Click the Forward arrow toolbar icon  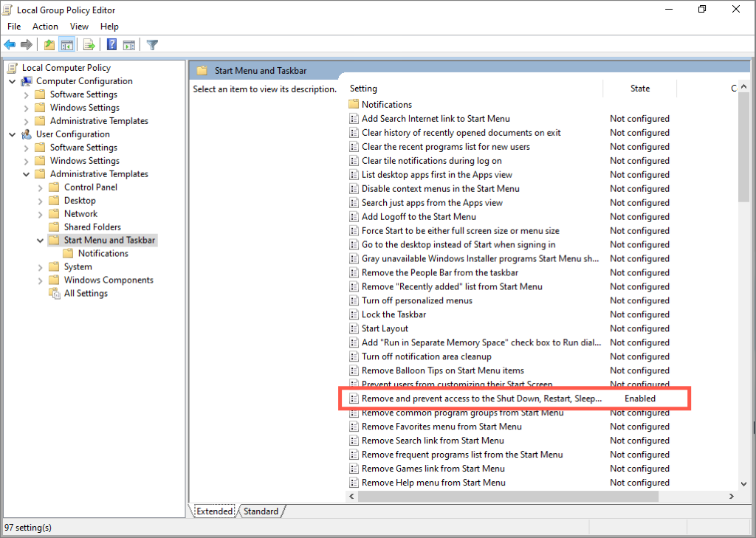[x=27, y=45]
